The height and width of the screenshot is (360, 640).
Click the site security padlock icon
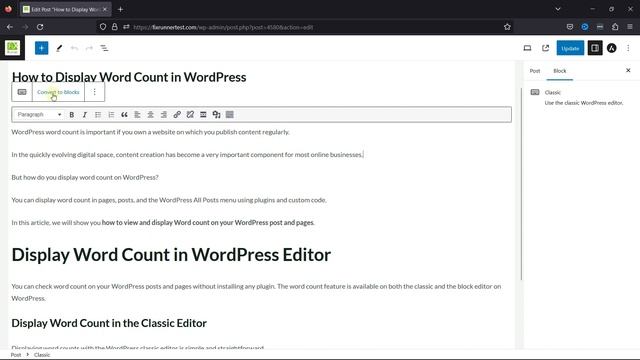(115, 27)
